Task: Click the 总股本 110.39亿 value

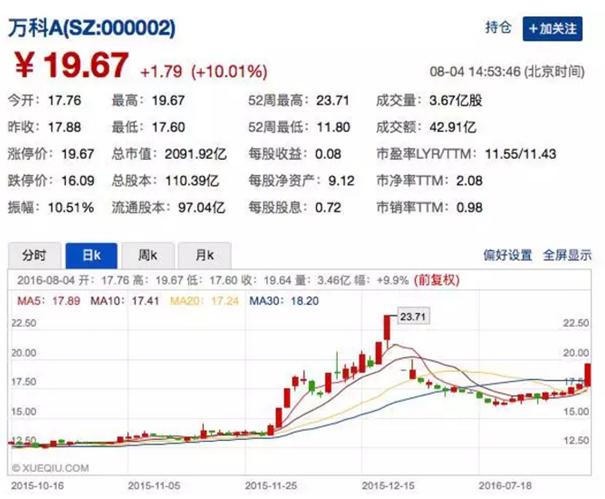Action: 192,181
